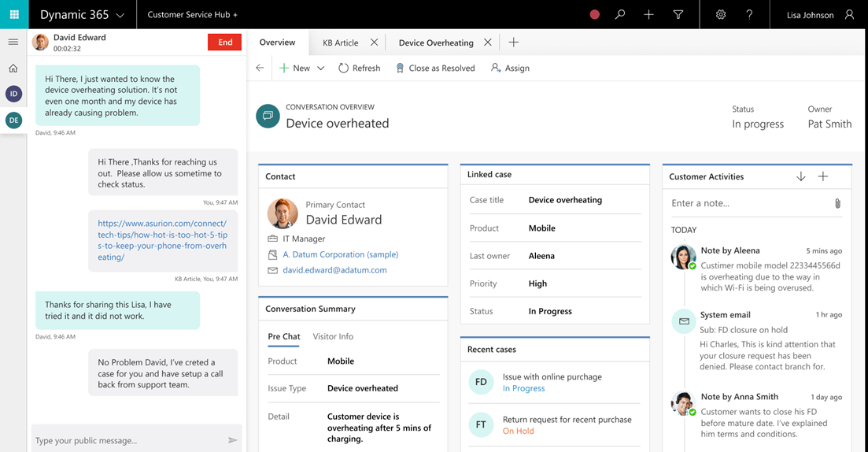Open A. Datum Corporation (sample) link
Viewport: 868px width, 452px height.
(x=341, y=254)
